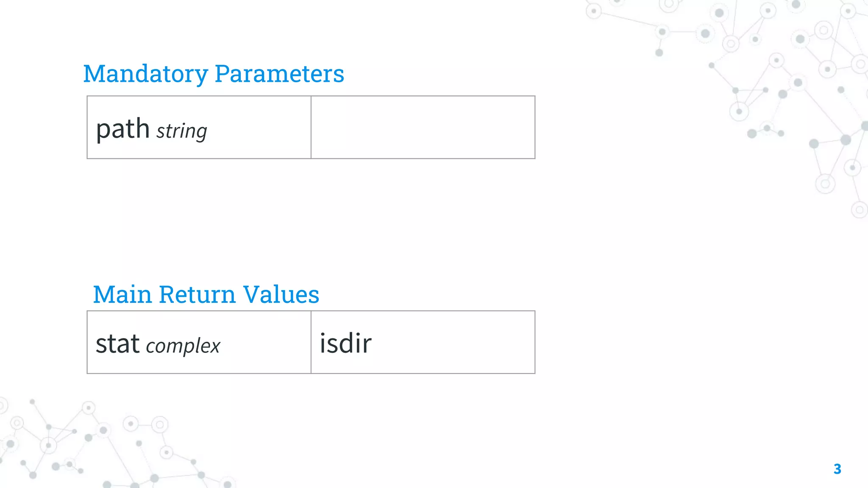Screen dimensions: 868x488
Task: Click the slide number 3
Action: 837,469
